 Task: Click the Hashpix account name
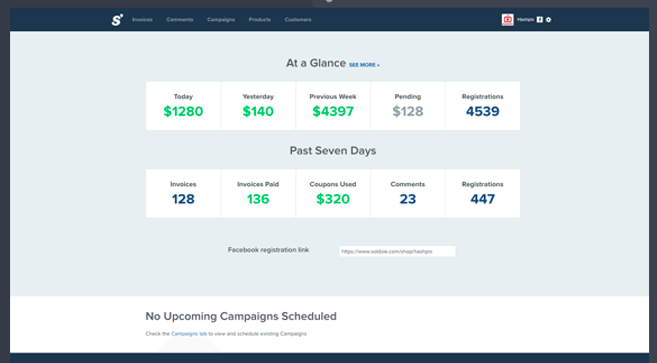(x=525, y=20)
